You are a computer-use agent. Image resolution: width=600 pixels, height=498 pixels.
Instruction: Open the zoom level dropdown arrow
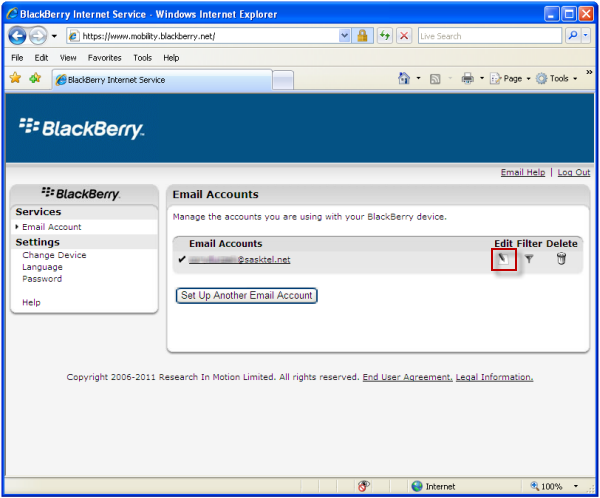coord(576,486)
